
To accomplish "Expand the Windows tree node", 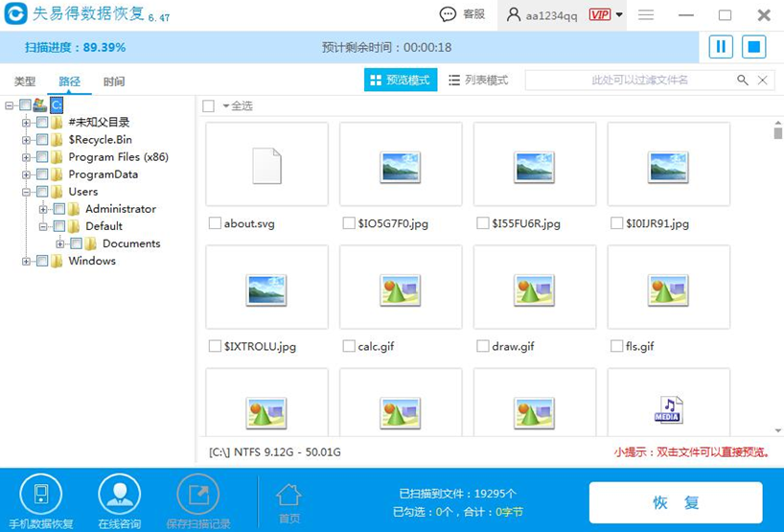I will pos(26,261).
